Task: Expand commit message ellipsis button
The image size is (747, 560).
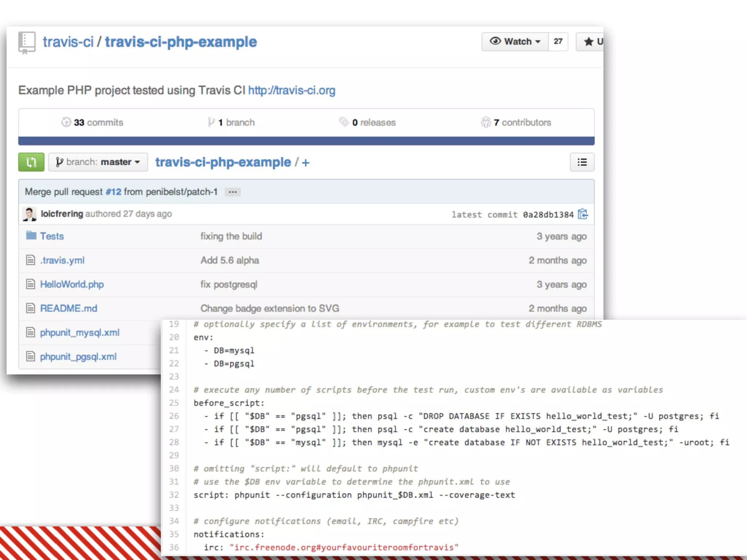Action: pos(233,192)
